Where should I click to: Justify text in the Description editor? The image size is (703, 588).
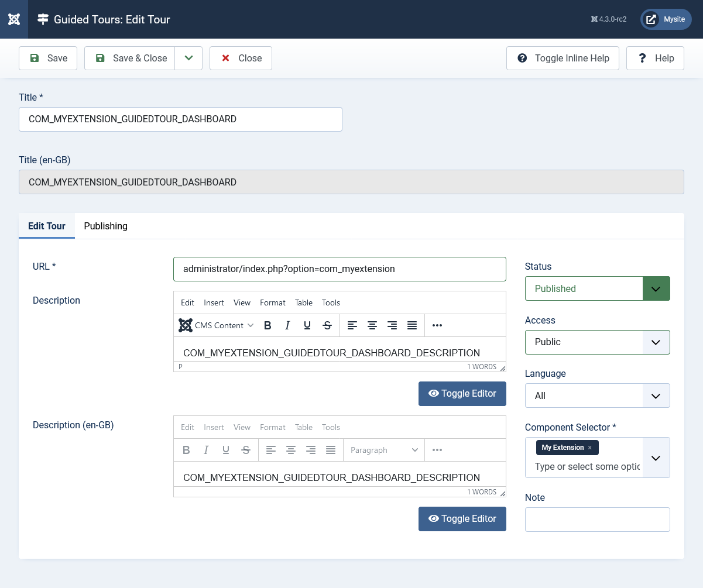(412, 325)
